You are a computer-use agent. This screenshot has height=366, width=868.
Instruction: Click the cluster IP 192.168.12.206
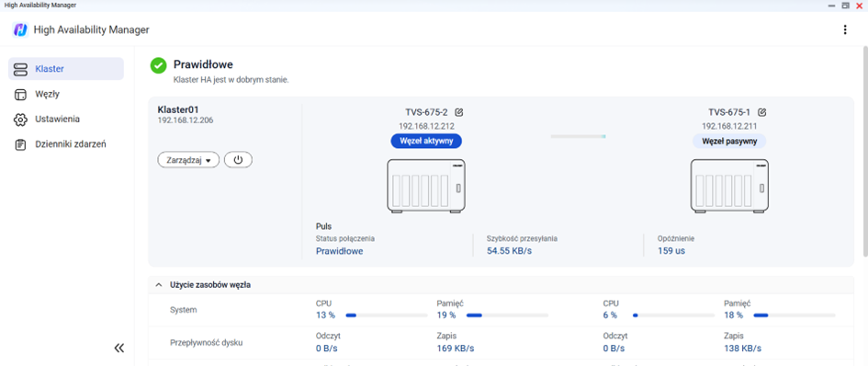(186, 120)
